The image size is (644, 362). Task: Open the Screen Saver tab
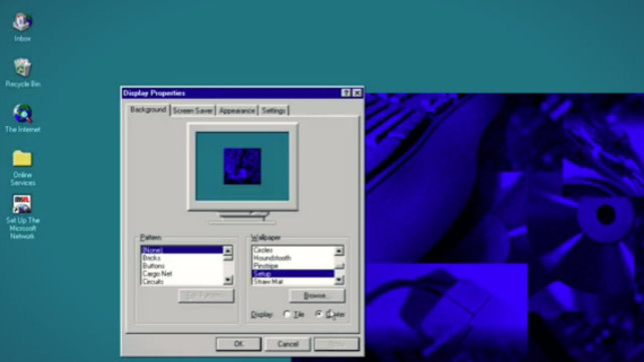point(193,111)
